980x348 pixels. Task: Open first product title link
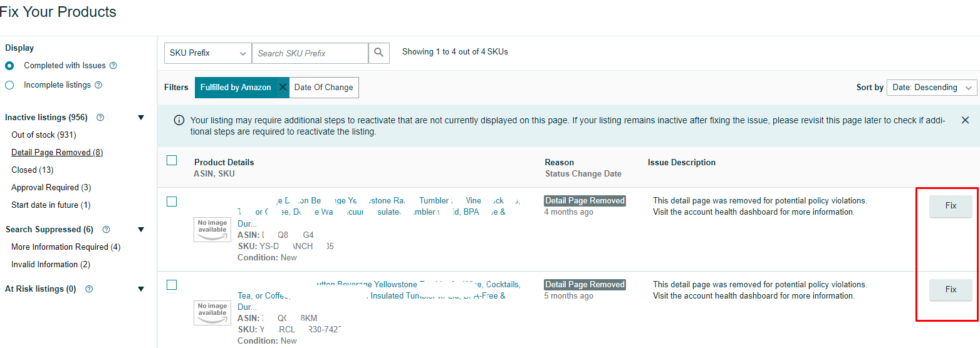pyautogui.click(x=379, y=212)
